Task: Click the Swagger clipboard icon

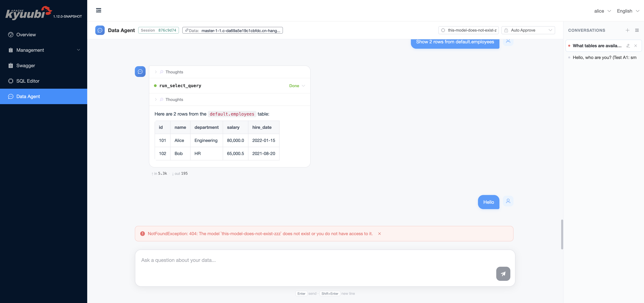Action: tap(11, 66)
